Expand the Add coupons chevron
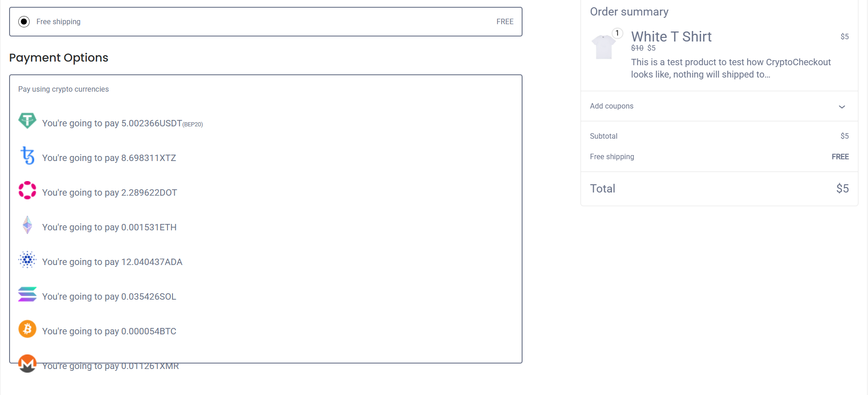Image resolution: width=868 pixels, height=395 pixels. click(x=842, y=107)
